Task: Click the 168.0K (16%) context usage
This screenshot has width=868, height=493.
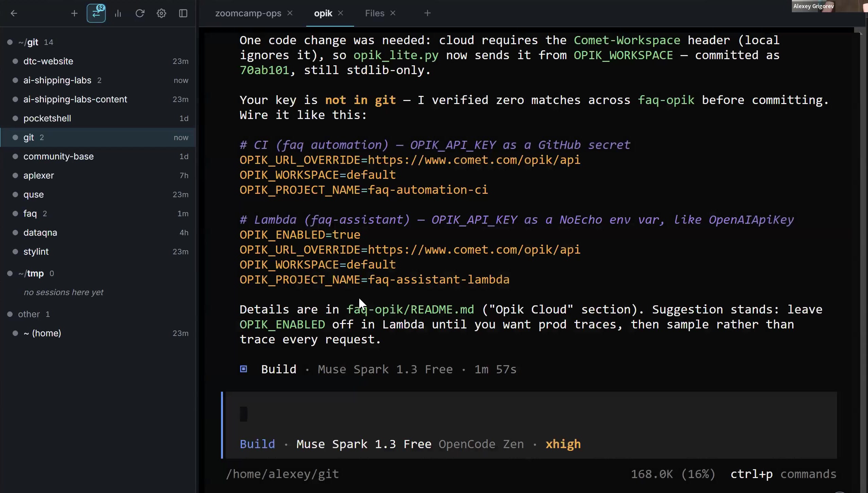Action: (673, 474)
